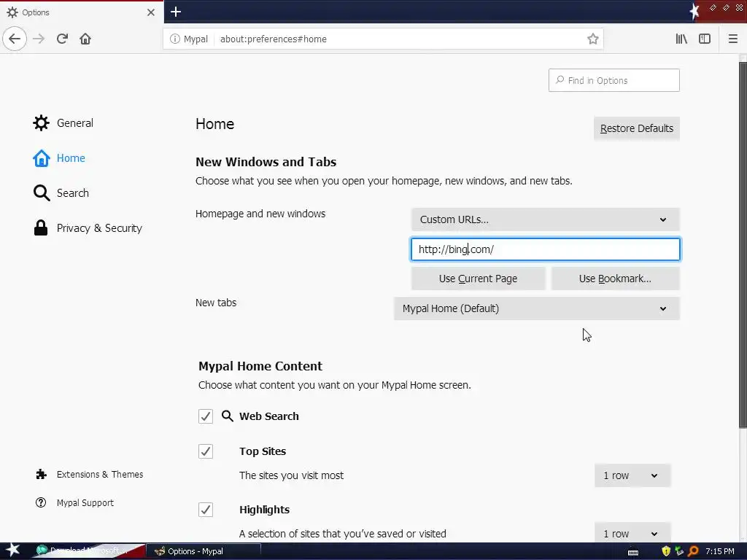
Task: Open a new tab with plus icon
Action: (176, 12)
